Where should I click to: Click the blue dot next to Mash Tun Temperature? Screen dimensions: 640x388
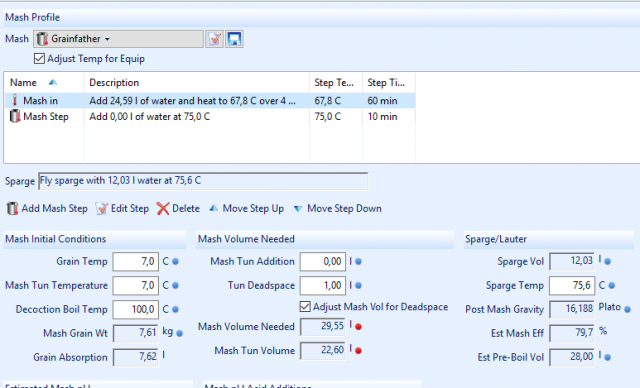coord(176,286)
